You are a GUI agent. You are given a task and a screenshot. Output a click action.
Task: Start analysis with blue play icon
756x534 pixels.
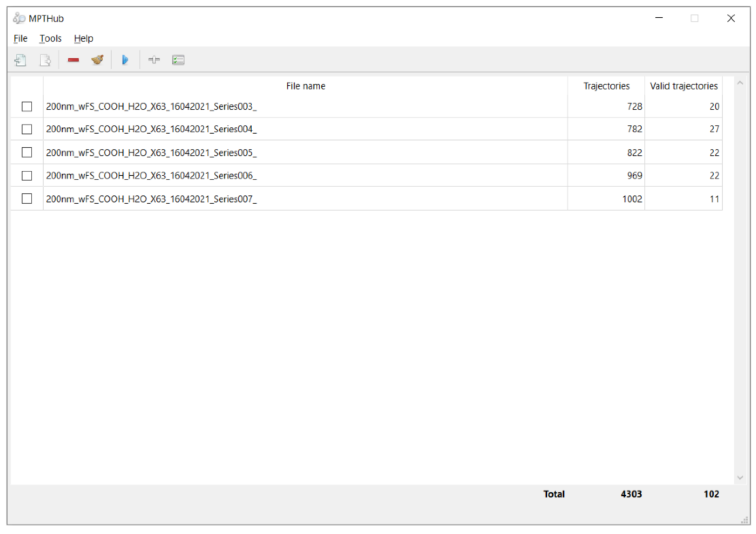[x=125, y=59]
